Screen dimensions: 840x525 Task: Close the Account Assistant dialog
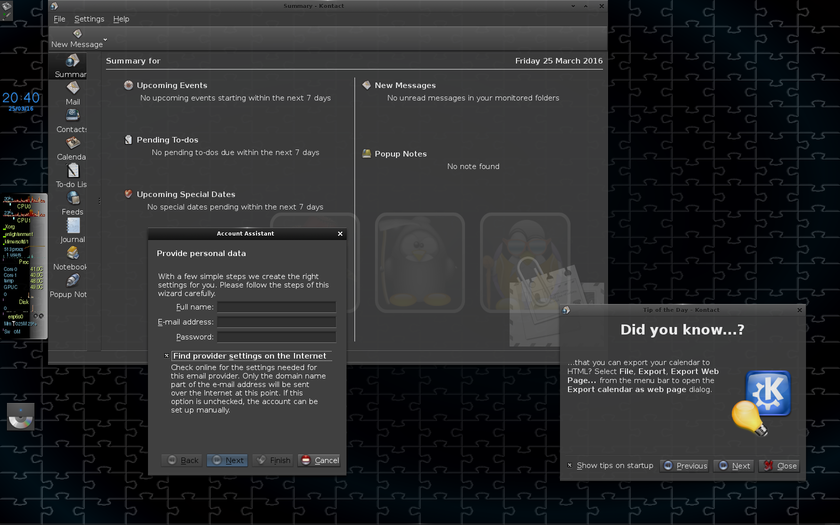tap(340, 234)
